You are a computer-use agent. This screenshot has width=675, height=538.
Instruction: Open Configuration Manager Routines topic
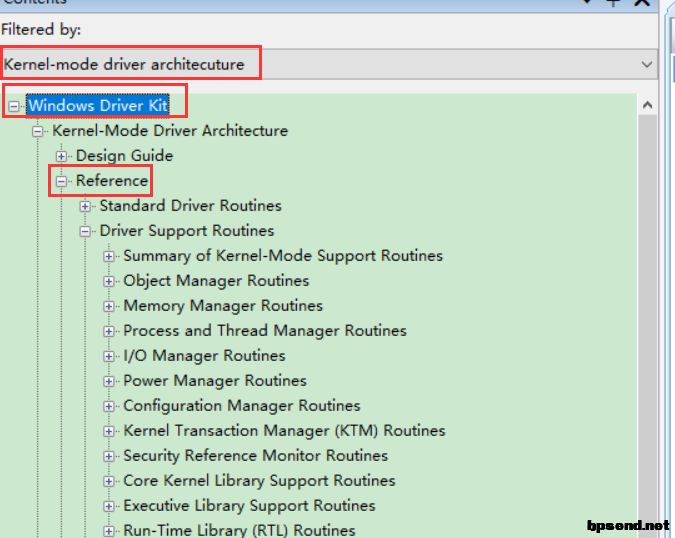[241, 406]
